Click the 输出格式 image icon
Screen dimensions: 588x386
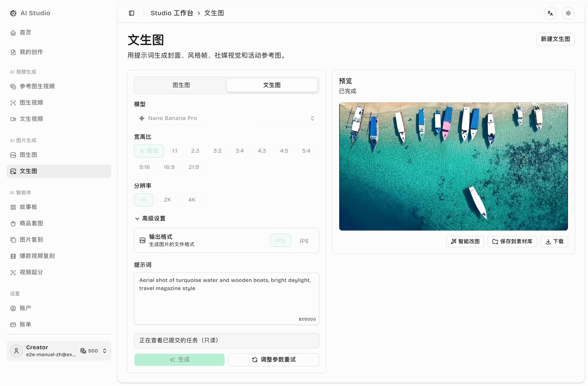pyautogui.click(x=143, y=240)
